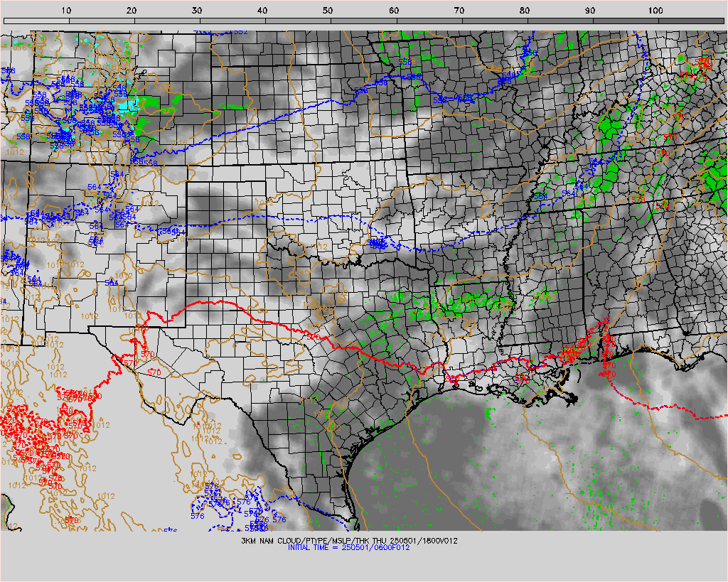Select scale swatch between 10 and 20

point(102,21)
